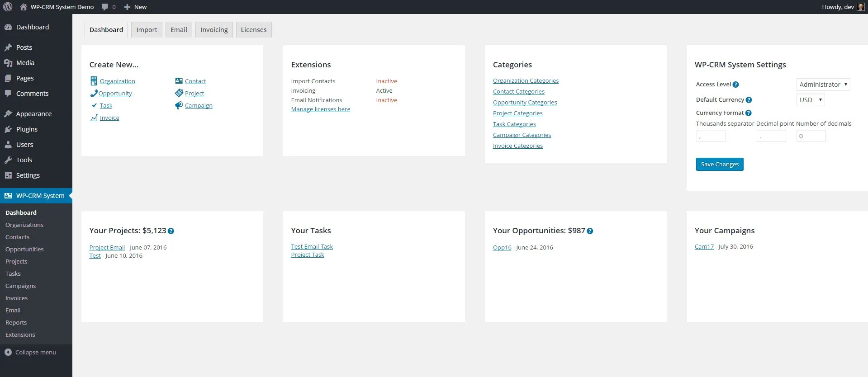Screen dimensions: 868x377
Task: Switch to the Import tab
Action: pos(147,30)
